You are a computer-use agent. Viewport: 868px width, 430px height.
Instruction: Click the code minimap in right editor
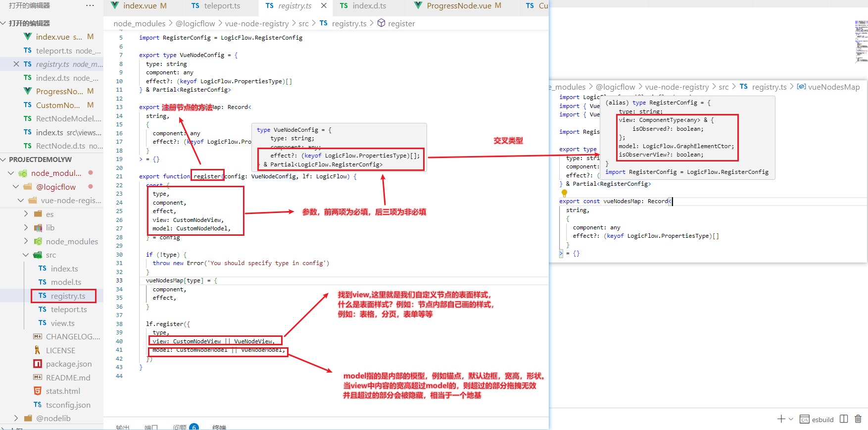[861, 41]
